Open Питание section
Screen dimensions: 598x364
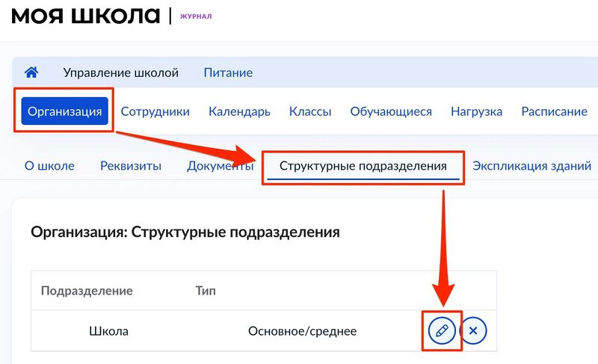coord(228,73)
